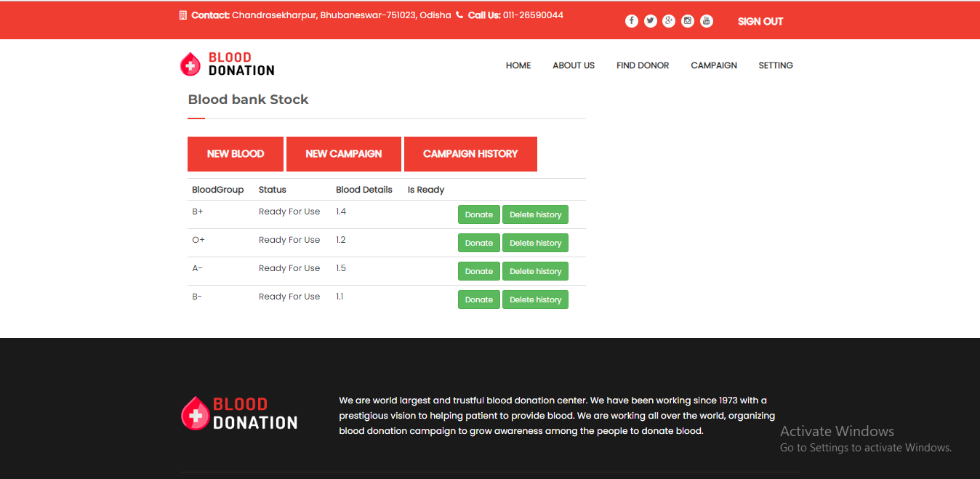The height and width of the screenshot is (479, 980).
Task: Navigate to the FIND DONOR page
Action: pos(642,65)
